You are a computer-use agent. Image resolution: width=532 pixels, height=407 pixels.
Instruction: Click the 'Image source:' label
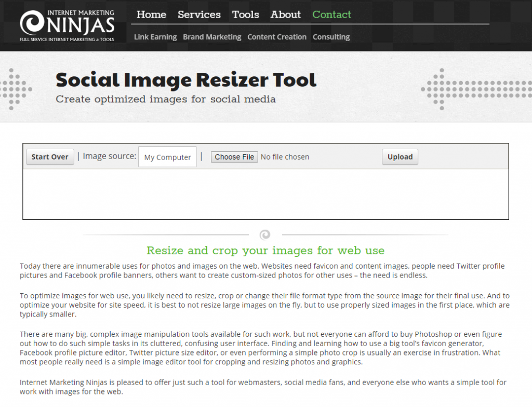[x=110, y=156]
